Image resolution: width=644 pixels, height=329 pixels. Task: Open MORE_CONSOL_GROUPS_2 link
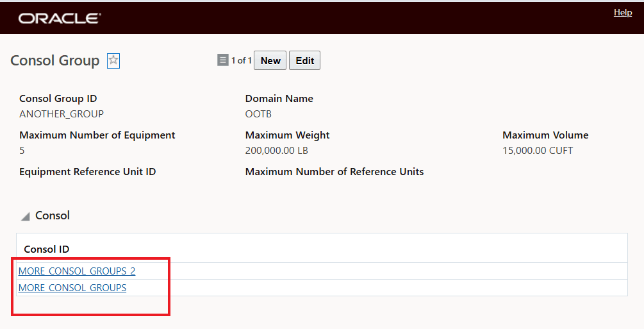(77, 271)
